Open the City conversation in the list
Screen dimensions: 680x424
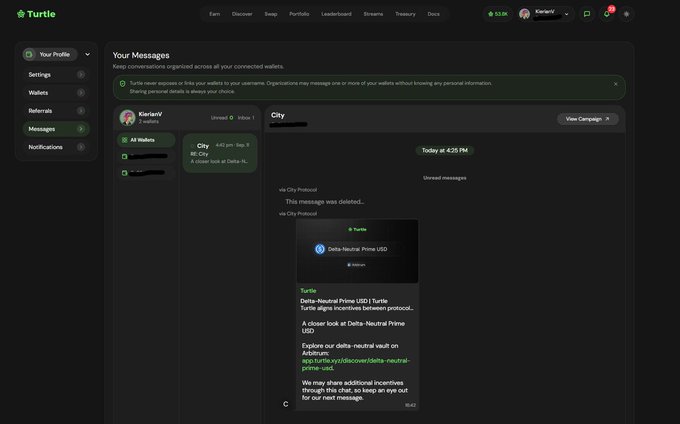click(220, 153)
